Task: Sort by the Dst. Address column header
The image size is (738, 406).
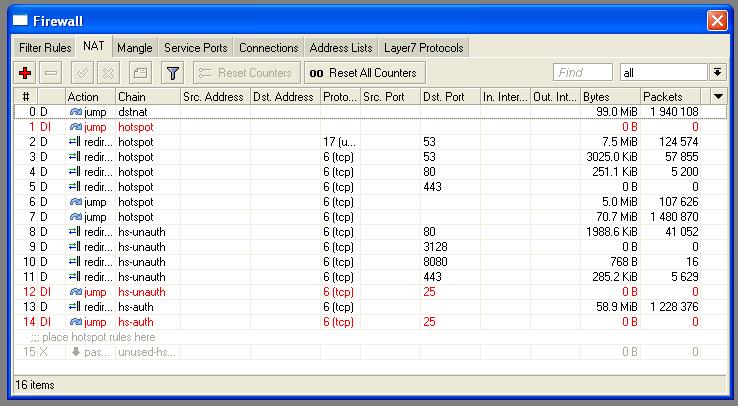Action: [x=285, y=96]
